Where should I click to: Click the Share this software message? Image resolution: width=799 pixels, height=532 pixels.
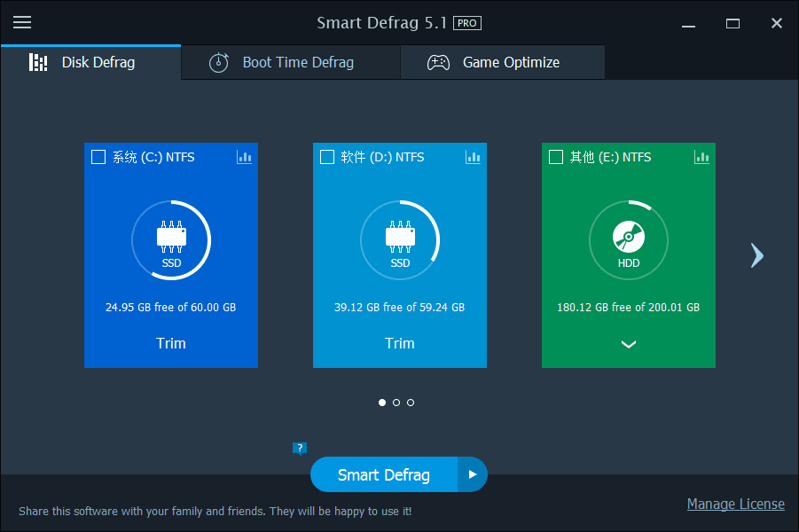[215, 511]
